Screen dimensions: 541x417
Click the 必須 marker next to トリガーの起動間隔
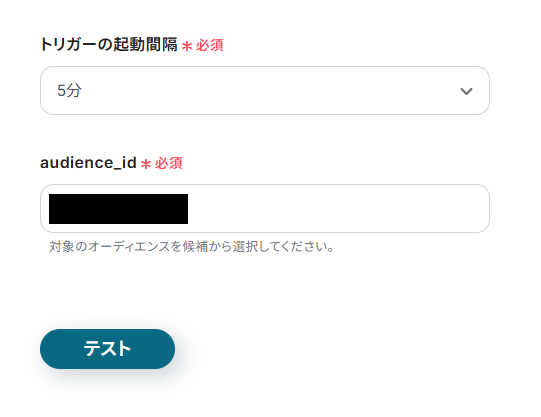(210, 45)
